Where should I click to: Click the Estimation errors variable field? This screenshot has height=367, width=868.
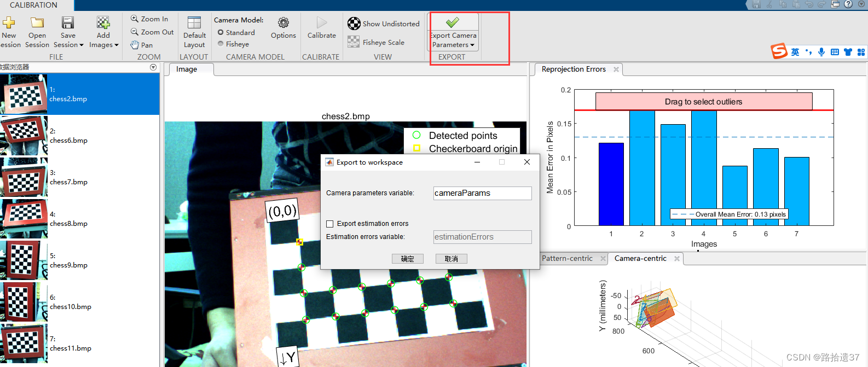tap(482, 237)
